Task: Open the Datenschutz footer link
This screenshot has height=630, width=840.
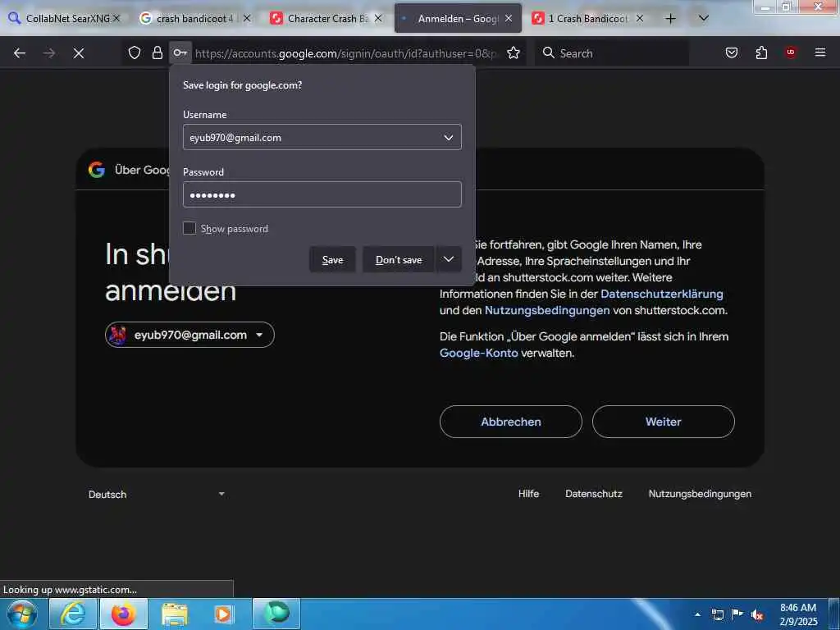Action: pos(594,493)
